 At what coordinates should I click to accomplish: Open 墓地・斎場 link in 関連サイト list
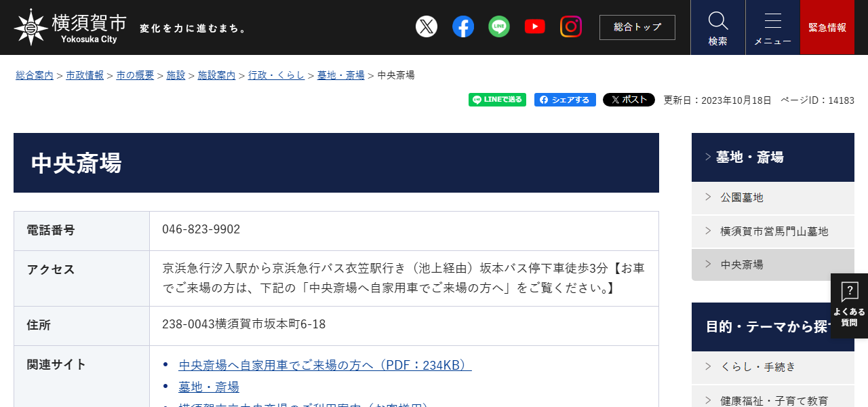tap(209, 387)
